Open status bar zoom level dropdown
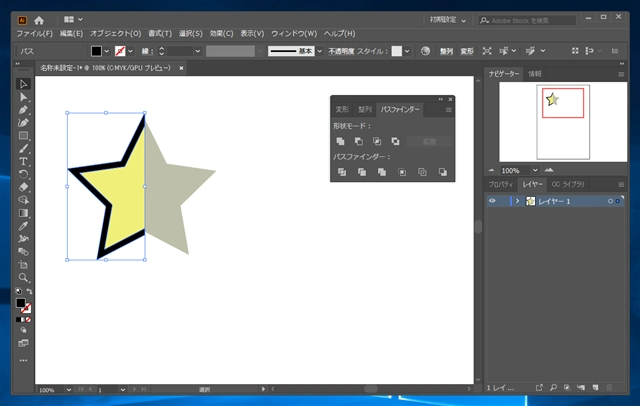Screen dimensions: 640x406 tap(69, 390)
